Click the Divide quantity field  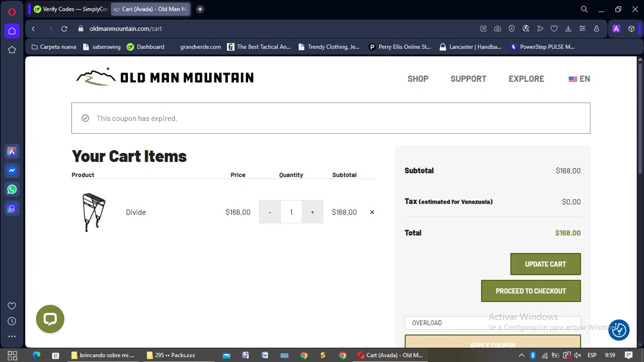click(x=291, y=212)
